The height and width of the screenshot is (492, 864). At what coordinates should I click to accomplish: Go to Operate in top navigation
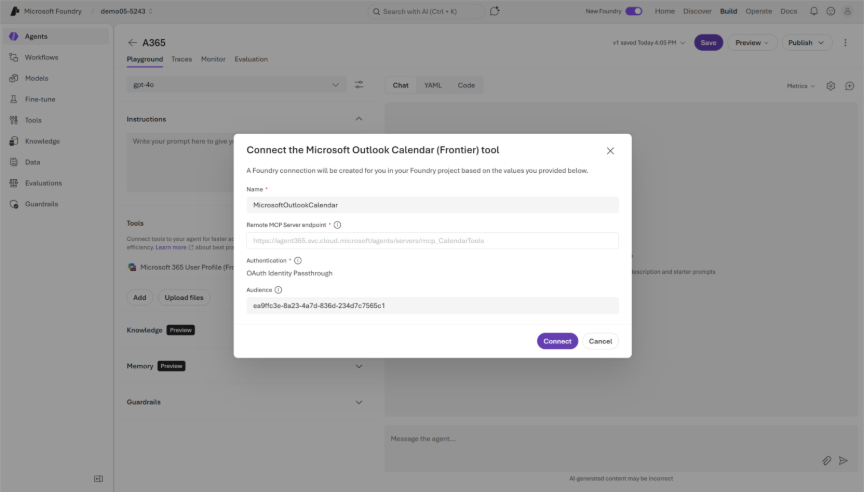click(x=759, y=11)
